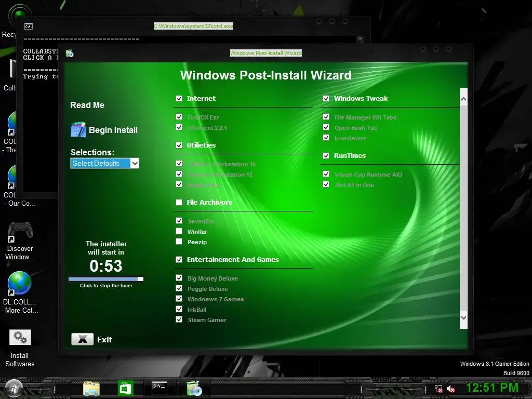Click the Exit label
Image resolution: width=532 pixels, height=399 pixels.
(104, 340)
